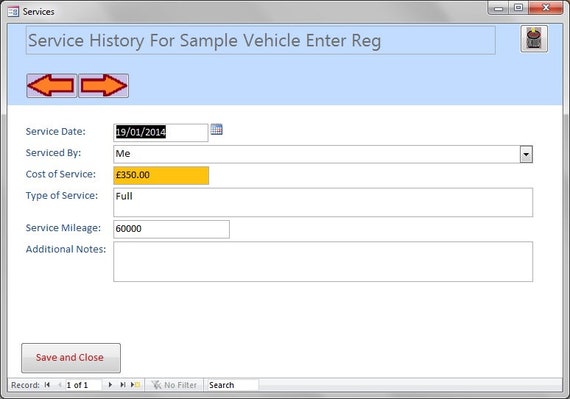Go to previous record with left arrow

pos(52,86)
